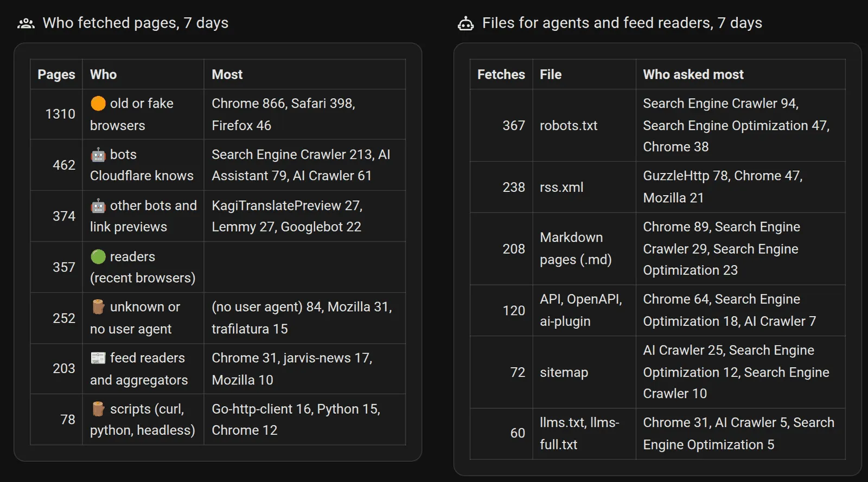The height and width of the screenshot is (482, 868).
Task: Click the green circle icon for readers
Action: pyautogui.click(x=98, y=256)
